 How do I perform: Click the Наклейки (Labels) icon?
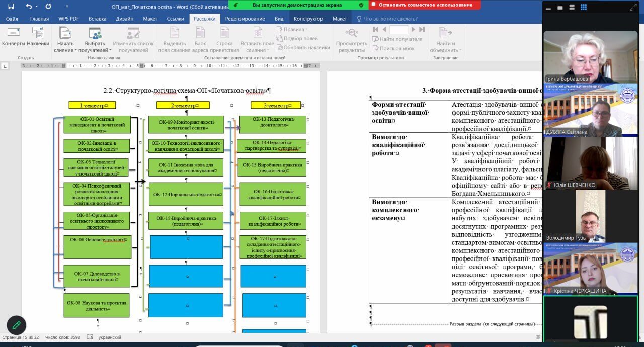point(38,36)
